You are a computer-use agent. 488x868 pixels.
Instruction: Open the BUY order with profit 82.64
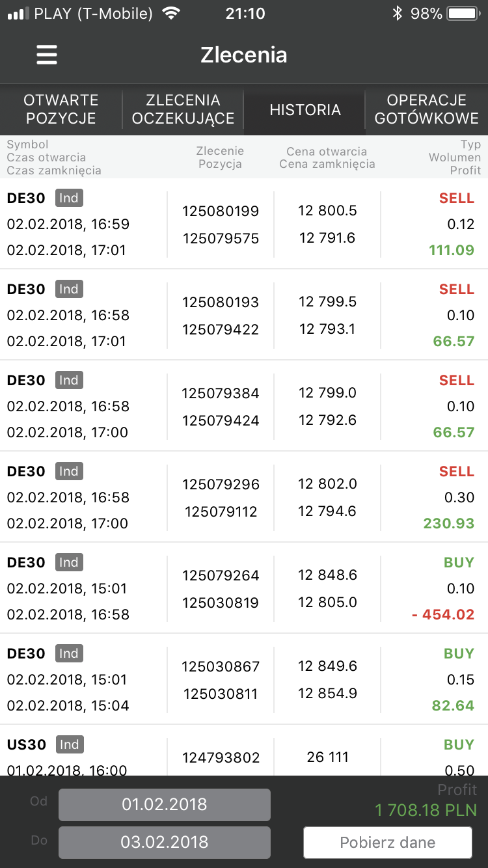tap(244, 679)
